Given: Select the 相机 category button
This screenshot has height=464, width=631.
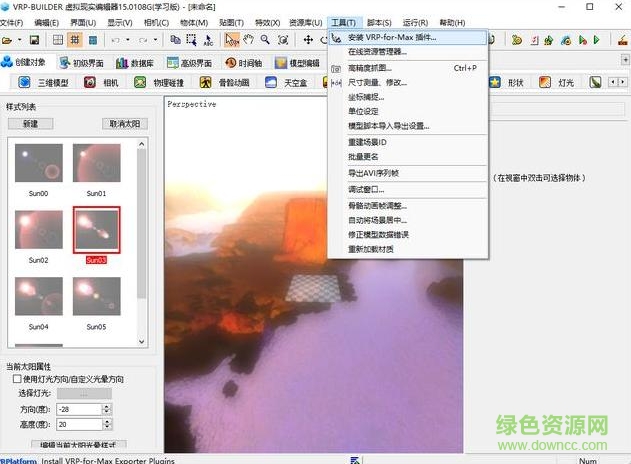Looking at the screenshot, I should click(x=101, y=82).
